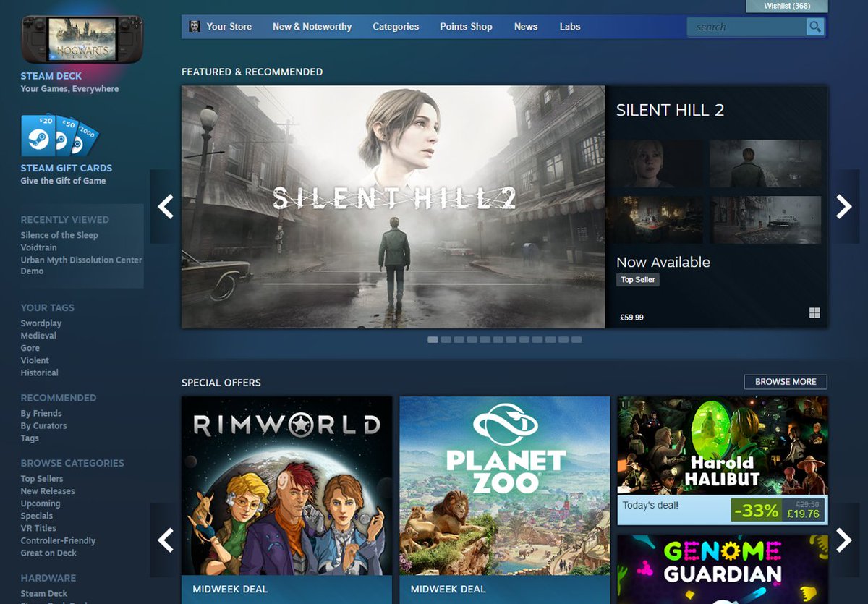868x604 pixels.
Task: Click the store search field
Action: pyautogui.click(x=746, y=27)
